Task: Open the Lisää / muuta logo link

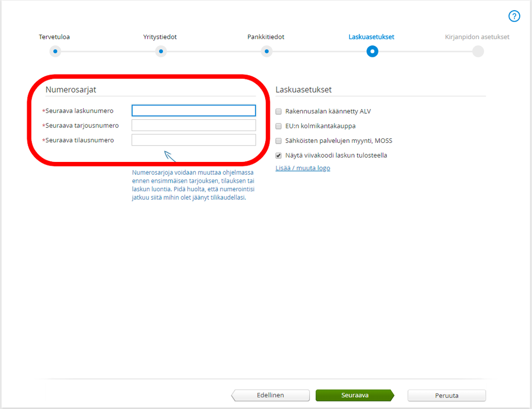Action: [x=302, y=168]
